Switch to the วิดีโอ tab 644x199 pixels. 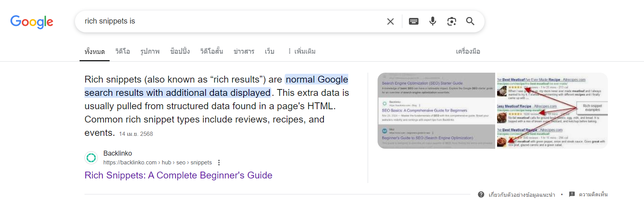pos(123,51)
